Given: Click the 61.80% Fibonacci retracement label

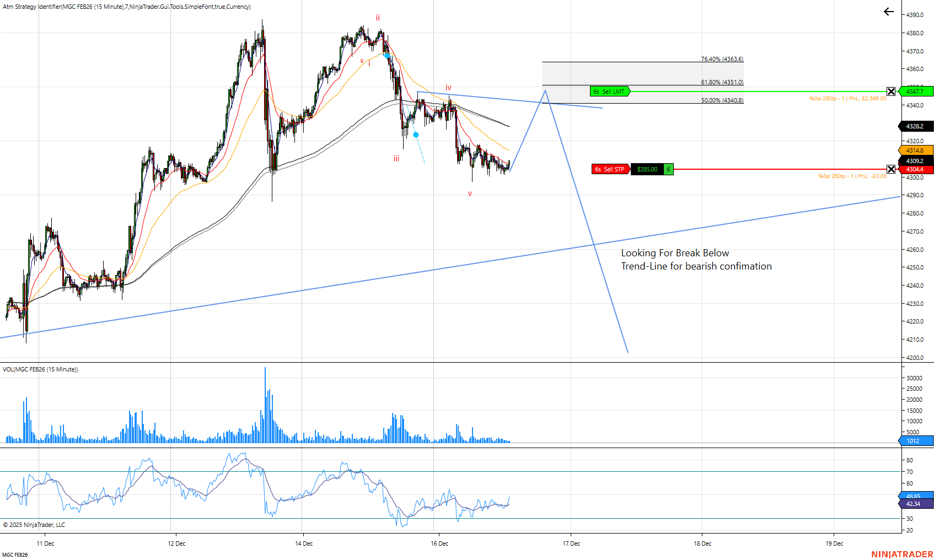Looking at the screenshot, I should [x=721, y=82].
